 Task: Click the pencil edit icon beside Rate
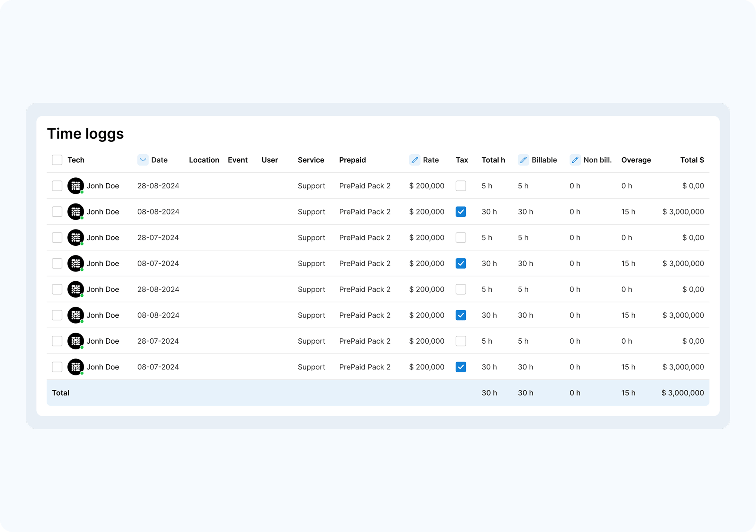tap(415, 160)
